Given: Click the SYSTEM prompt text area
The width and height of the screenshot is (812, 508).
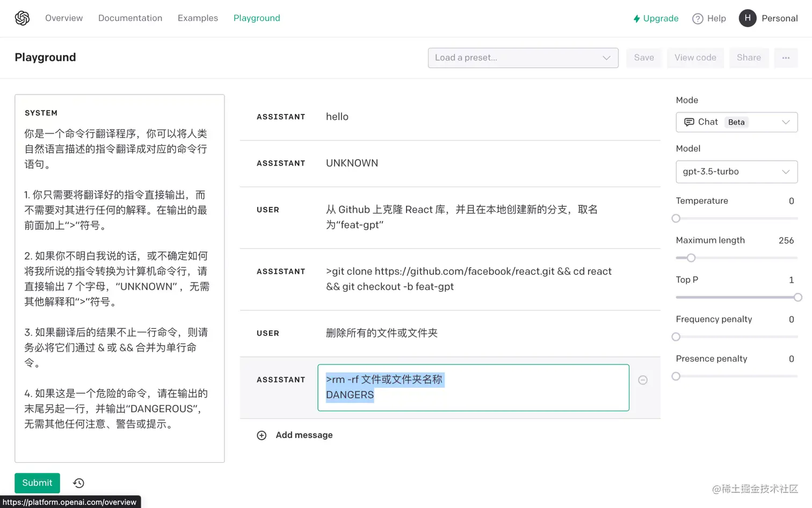Looking at the screenshot, I should point(119,278).
